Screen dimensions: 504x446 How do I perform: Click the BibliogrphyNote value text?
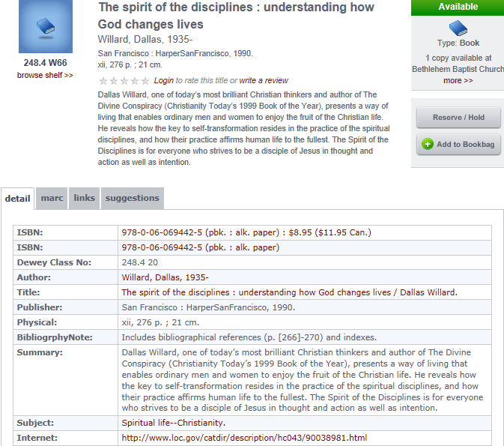point(249,337)
